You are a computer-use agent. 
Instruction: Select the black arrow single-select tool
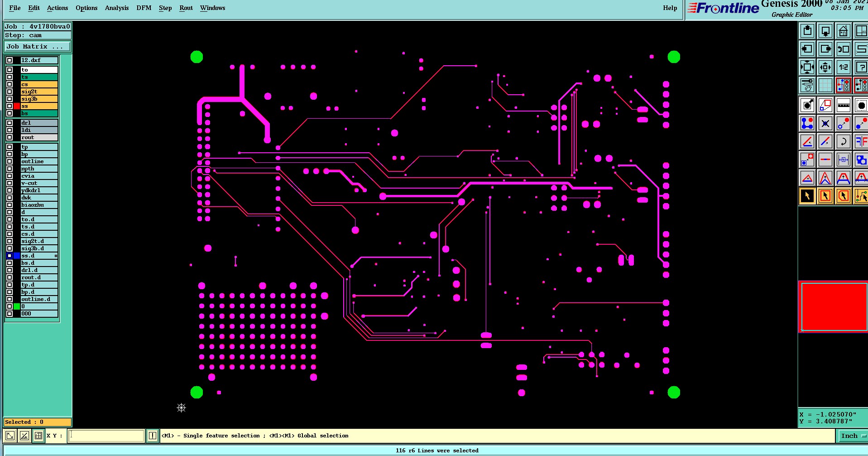[x=807, y=196]
